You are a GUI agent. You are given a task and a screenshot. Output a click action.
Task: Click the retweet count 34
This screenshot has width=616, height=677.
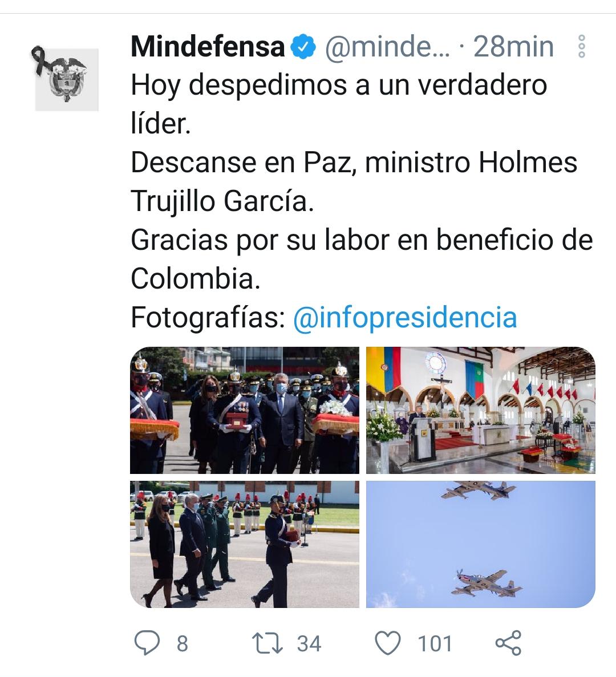click(x=309, y=643)
